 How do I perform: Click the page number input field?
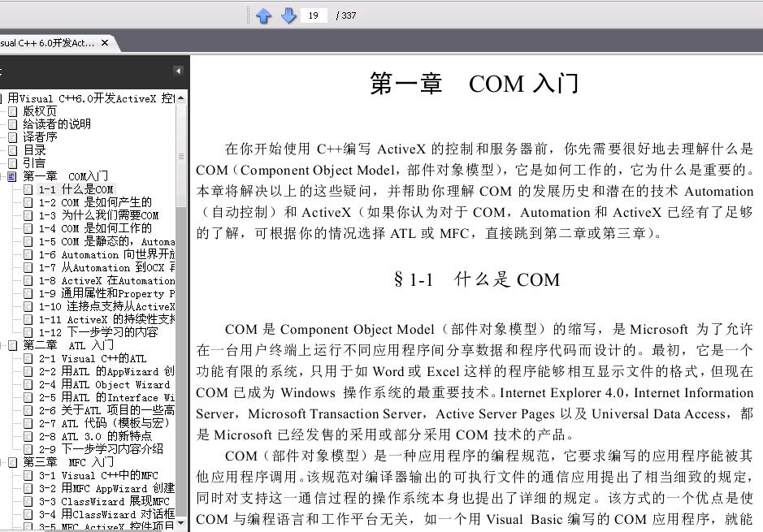pyautogui.click(x=314, y=15)
